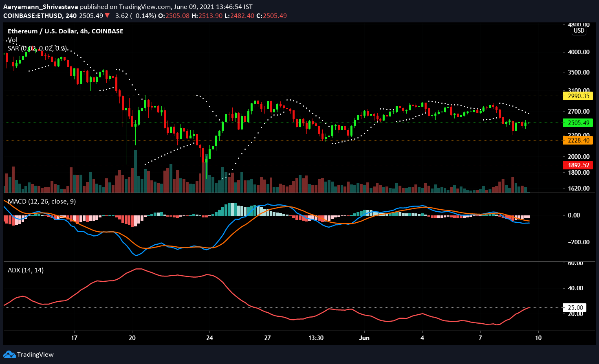This screenshot has height=364, width=599.
Task: Select the orange 2228.40 price label
Action: click(x=577, y=140)
